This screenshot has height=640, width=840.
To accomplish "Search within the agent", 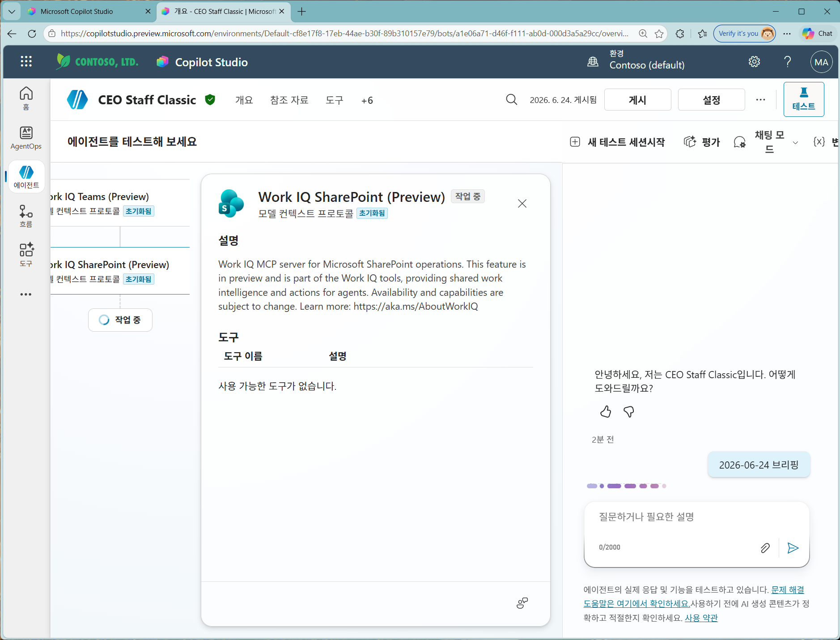I will pyautogui.click(x=512, y=99).
